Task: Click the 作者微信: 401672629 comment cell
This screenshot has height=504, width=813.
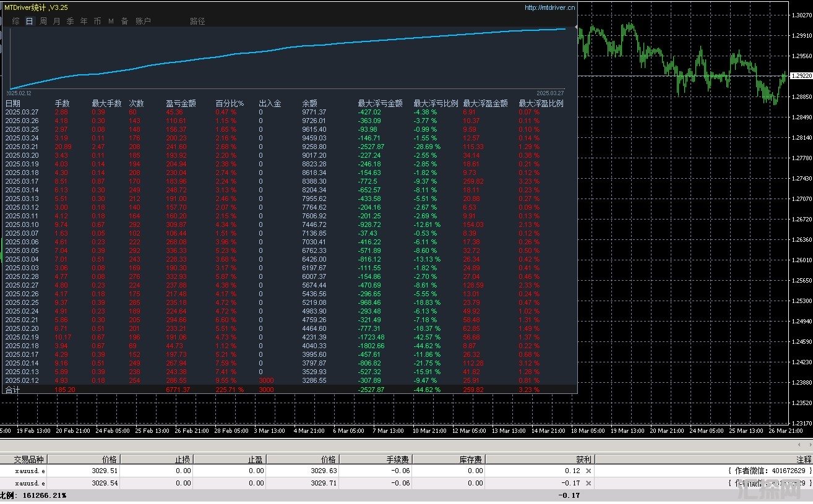Action: point(770,471)
